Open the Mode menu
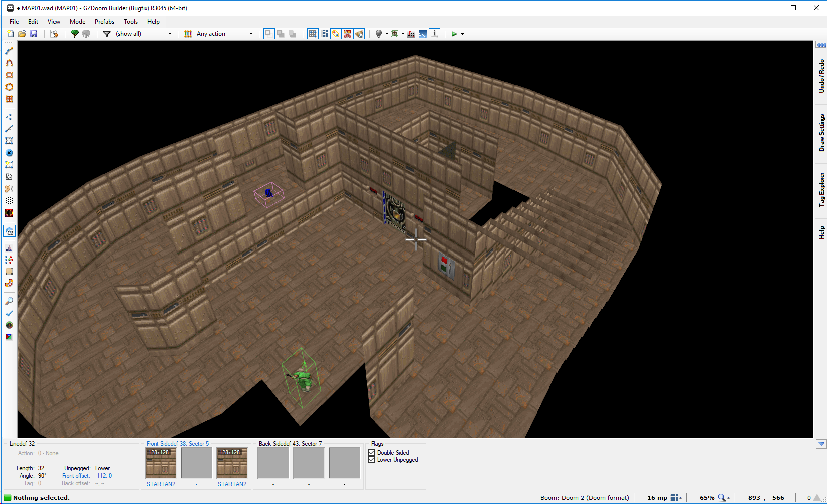Image resolution: width=827 pixels, height=504 pixels. coord(77,22)
